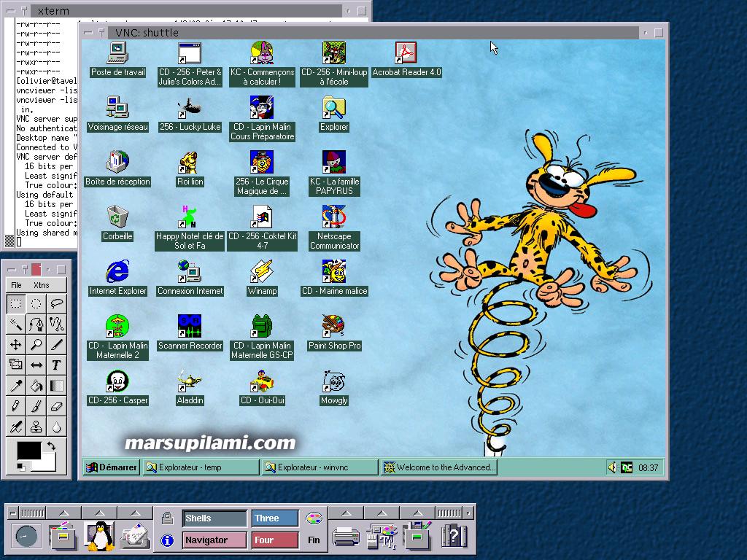Select the Move tool with four arrows
Viewport: 747px width, 560px height.
point(16,345)
